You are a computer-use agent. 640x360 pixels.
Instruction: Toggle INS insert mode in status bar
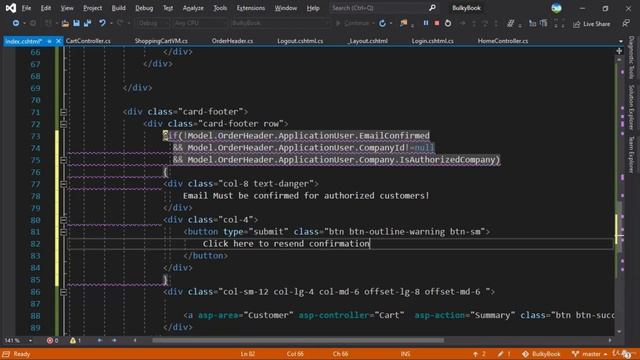[405, 354]
